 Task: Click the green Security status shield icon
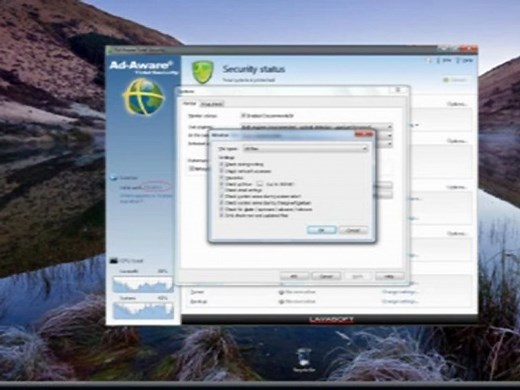(202, 72)
